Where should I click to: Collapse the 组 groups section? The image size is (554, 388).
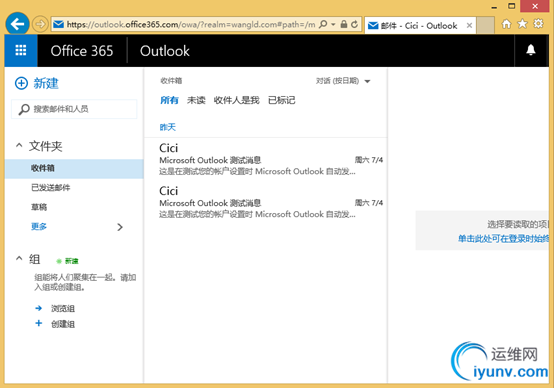click(19, 259)
